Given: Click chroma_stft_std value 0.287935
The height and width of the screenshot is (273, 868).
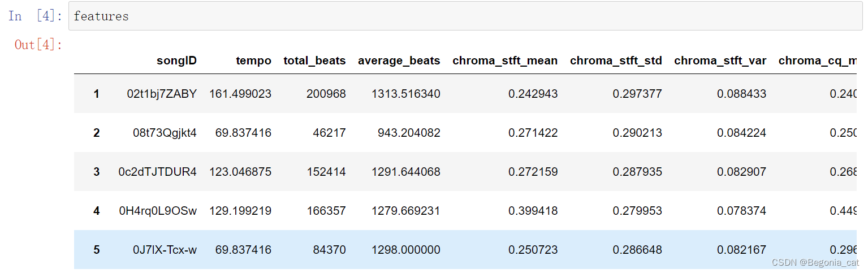Looking at the screenshot, I should coord(637,172).
